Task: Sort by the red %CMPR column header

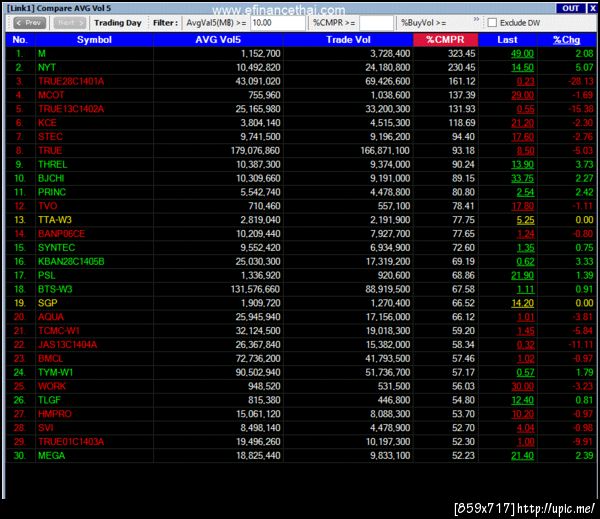Action: 445,40
